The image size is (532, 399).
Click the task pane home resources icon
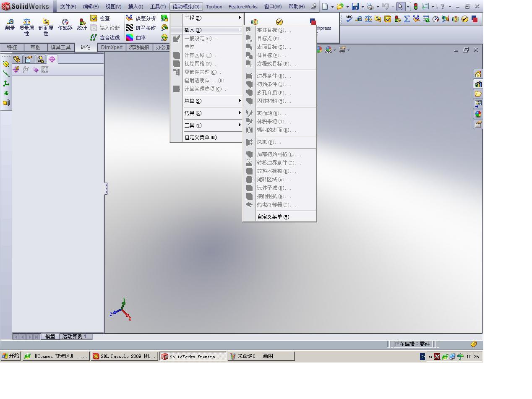point(478,74)
